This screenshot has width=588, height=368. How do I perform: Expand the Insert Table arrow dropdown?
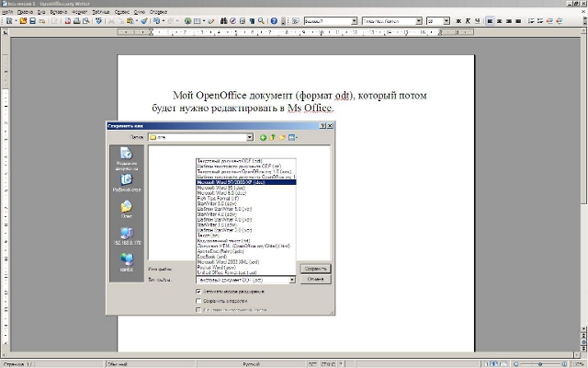click(x=204, y=21)
